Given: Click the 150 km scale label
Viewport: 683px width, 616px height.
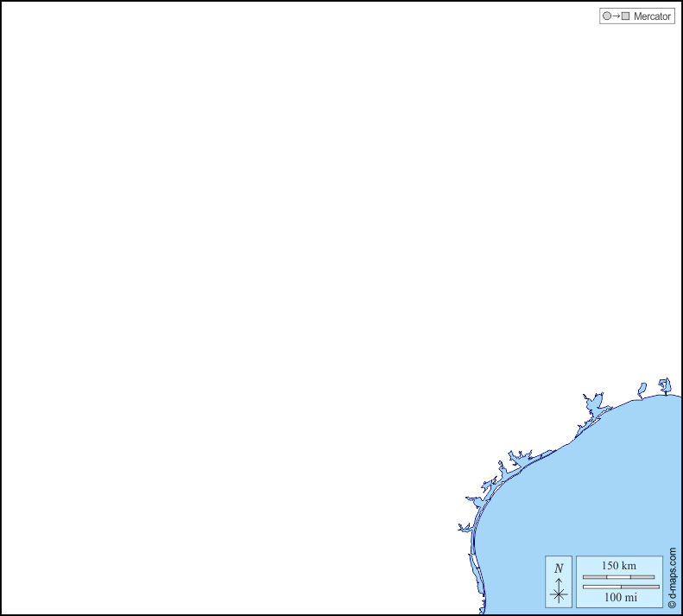Looking at the screenshot, I should coord(618,565).
